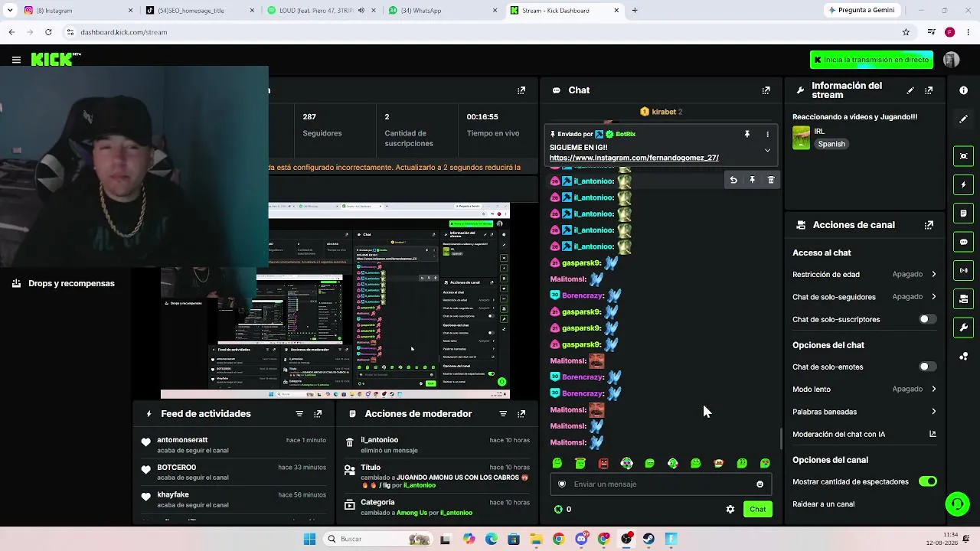Toggle the chat bubble icon in right sidebar
This screenshot has width=980, height=551.
click(x=963, y=242)
